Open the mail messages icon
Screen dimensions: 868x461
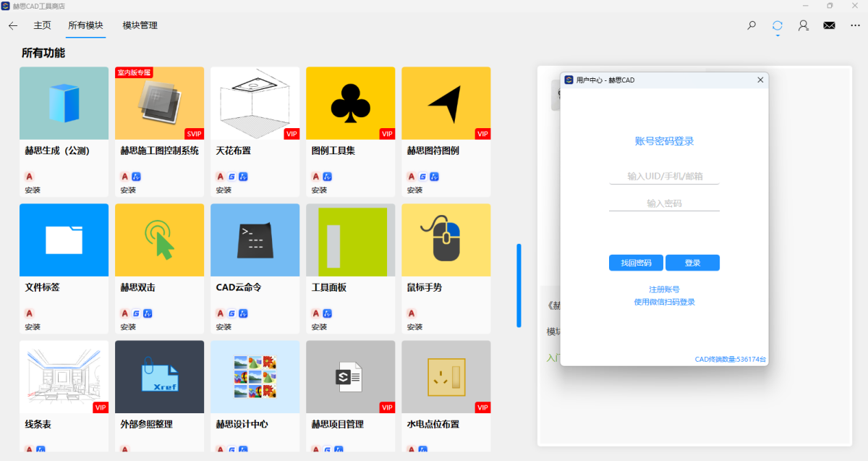(829, 25)
